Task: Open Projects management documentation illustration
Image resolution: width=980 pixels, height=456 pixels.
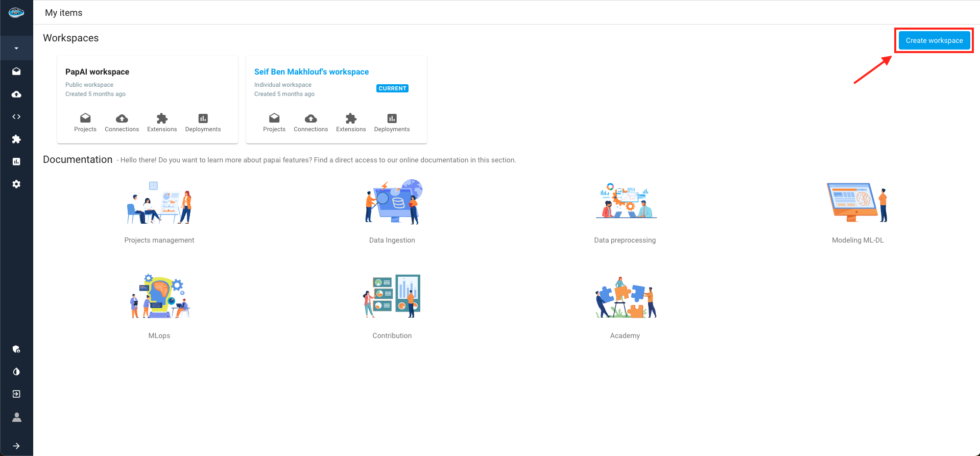Action: coord(159,202)
